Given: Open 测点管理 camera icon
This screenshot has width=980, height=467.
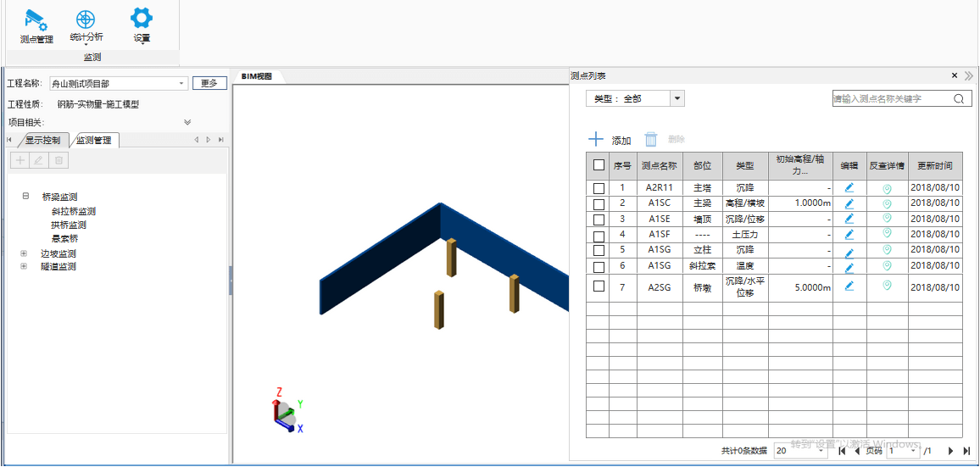Looking at the screenshot, I should 36,20.
